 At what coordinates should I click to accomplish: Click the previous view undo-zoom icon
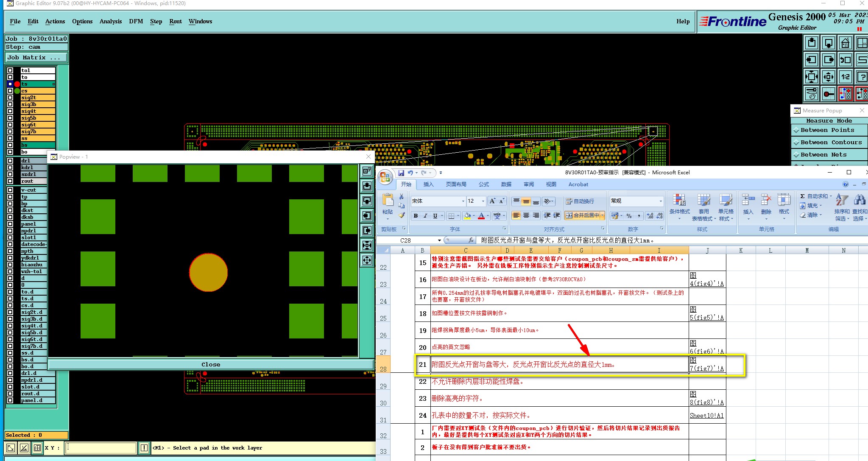click(845, 60)
